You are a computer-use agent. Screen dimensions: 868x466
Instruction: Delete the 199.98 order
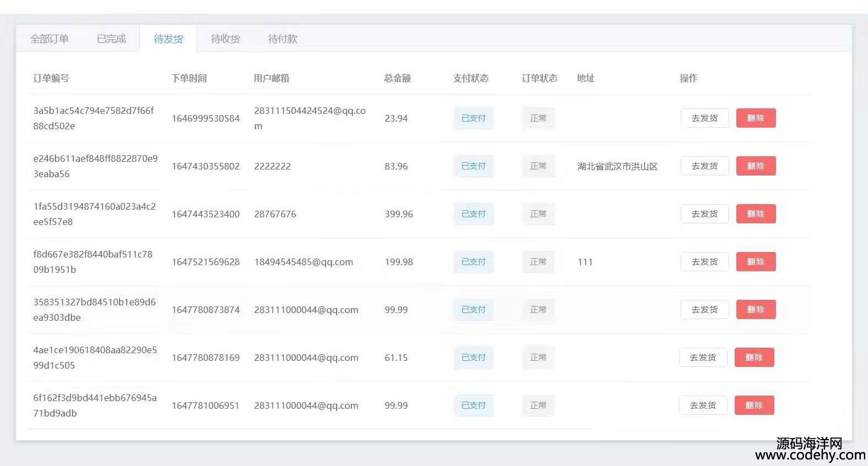coord(756,262)
